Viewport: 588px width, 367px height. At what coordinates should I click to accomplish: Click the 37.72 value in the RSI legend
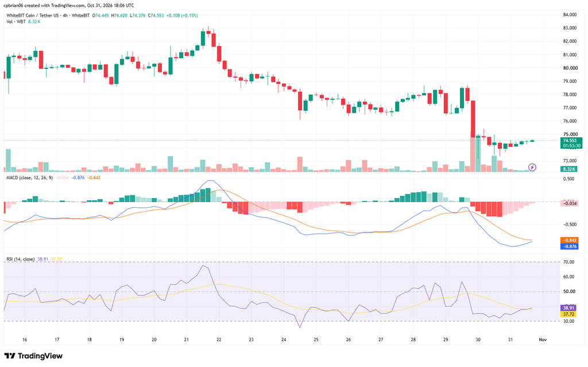coord(56,259)
